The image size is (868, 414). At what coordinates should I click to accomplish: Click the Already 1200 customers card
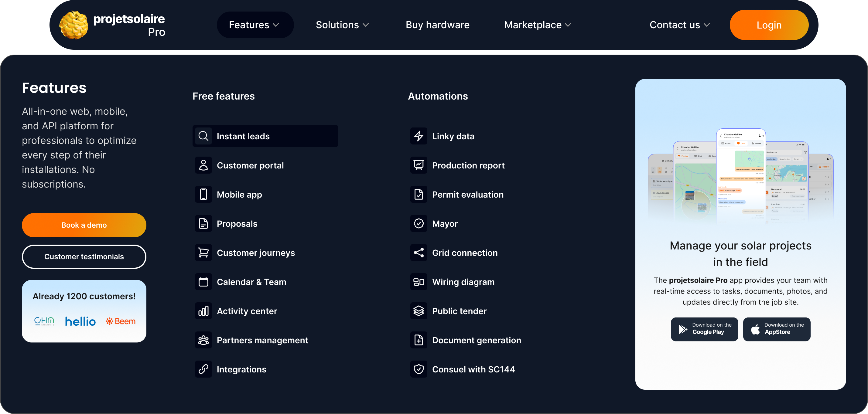[84, 311]
